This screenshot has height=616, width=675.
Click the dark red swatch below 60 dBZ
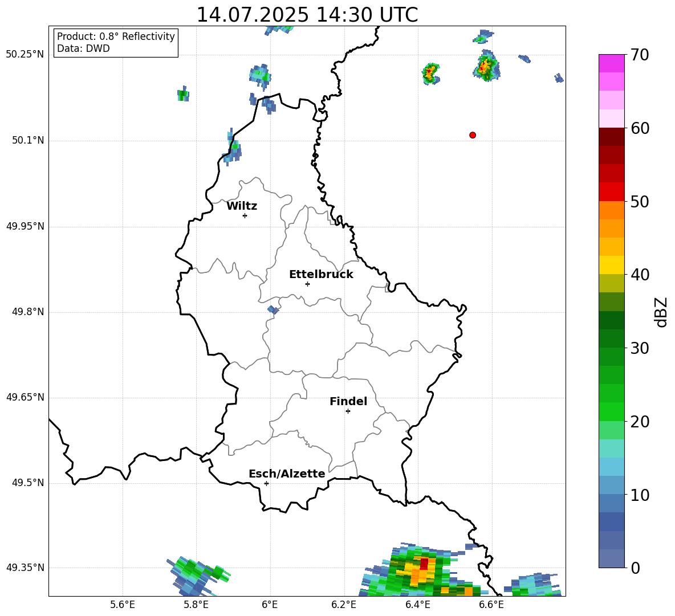point(611,137)
